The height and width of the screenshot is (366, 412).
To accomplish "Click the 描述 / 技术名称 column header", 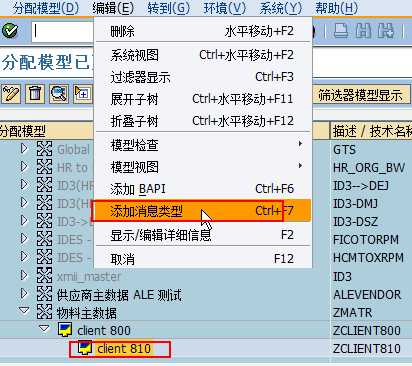I will point(371,131).
